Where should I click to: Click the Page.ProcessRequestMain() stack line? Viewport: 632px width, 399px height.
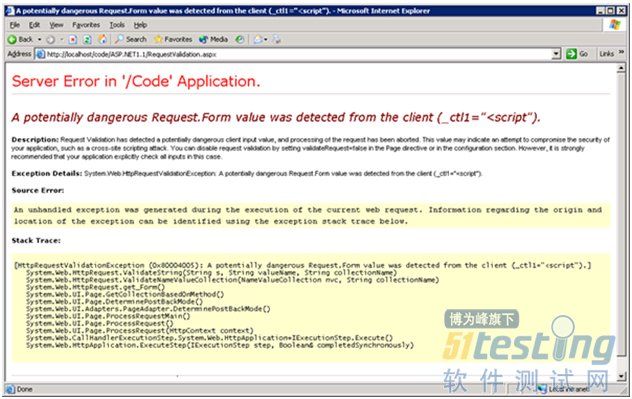(108, 316)
